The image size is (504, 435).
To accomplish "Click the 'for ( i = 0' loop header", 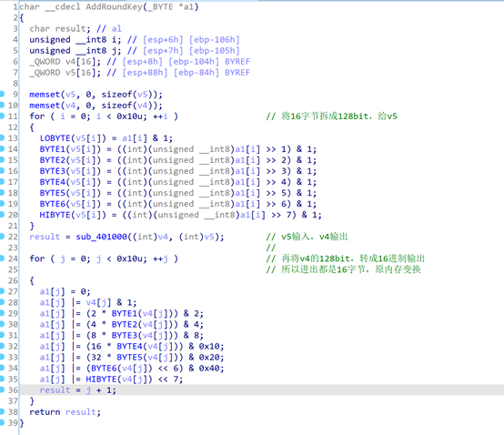I will [104, 116].
